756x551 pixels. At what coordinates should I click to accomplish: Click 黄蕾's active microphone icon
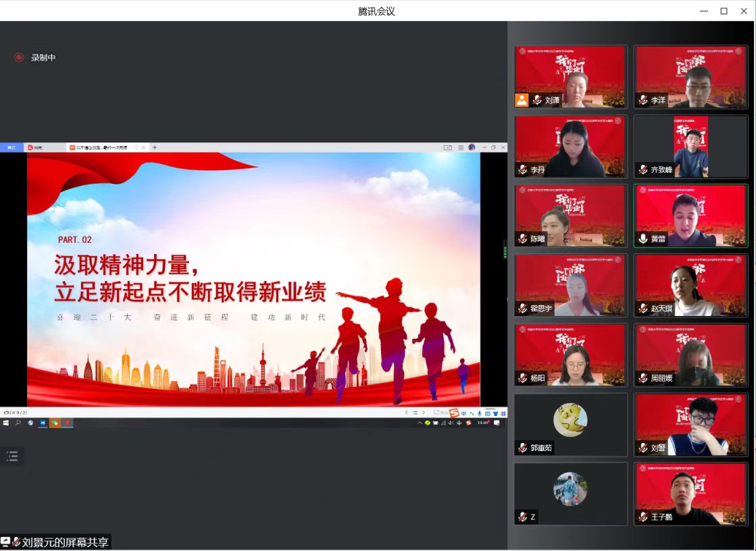(x=642, y=239)
